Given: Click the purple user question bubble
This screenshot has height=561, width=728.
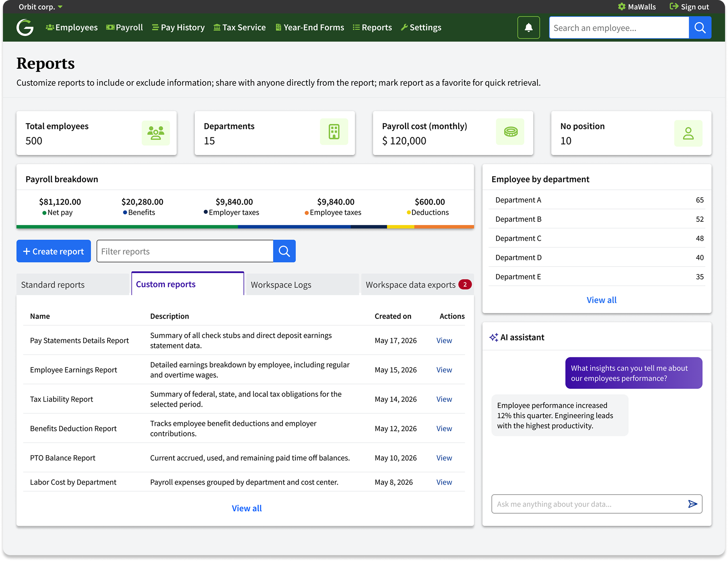Looking at the screenshot, I should (633, 373).
